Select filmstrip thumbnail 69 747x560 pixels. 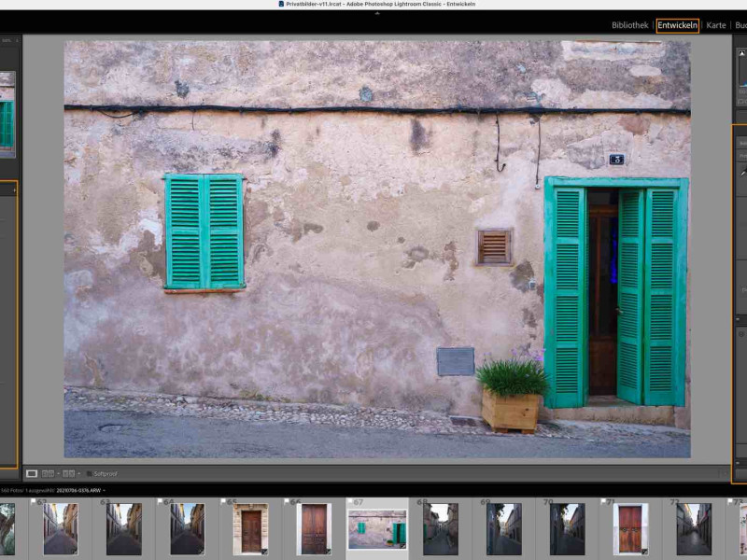(504, 529)
